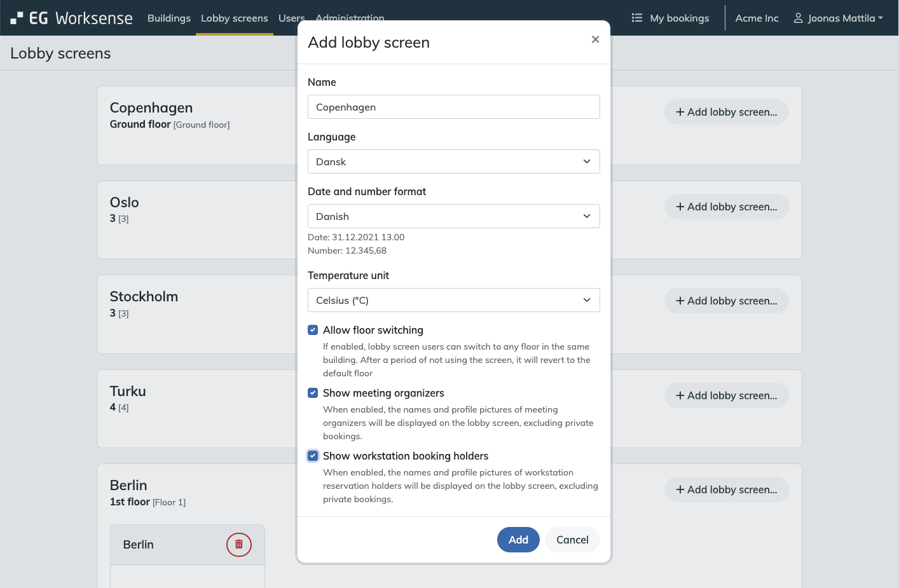Click the Name input field
The width and height of the screenshot is (899, 588).
pos(453,107)
